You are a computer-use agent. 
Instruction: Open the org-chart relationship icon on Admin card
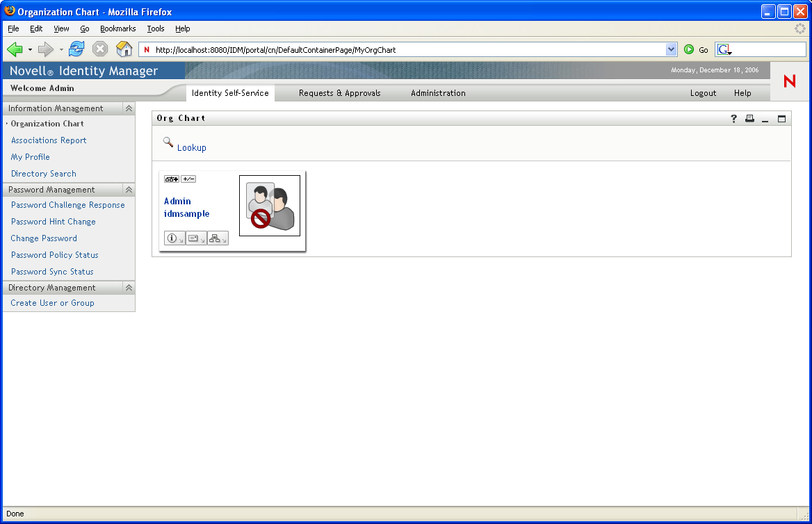click(218, 238)
